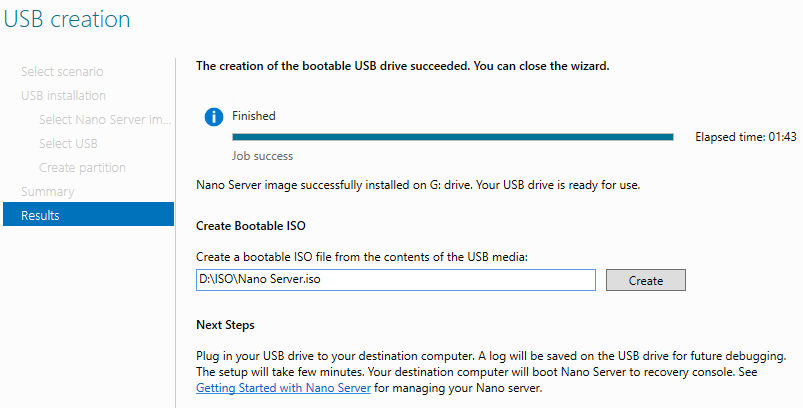Click the bootable USB succeeded message

pos(402,67)
